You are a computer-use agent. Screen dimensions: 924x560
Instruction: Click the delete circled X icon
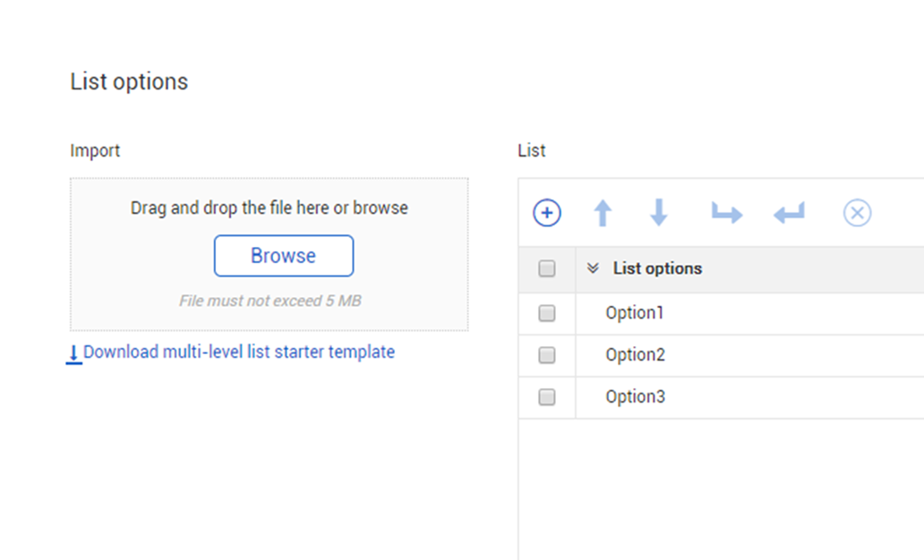pyautogui.click(x=857, y=213)
